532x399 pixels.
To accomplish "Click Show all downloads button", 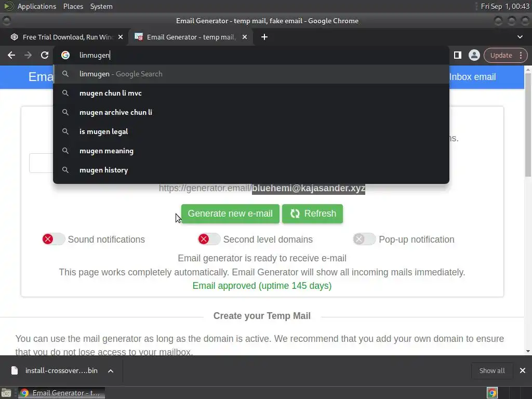I will pyautogui.click(x=491, y=371).
